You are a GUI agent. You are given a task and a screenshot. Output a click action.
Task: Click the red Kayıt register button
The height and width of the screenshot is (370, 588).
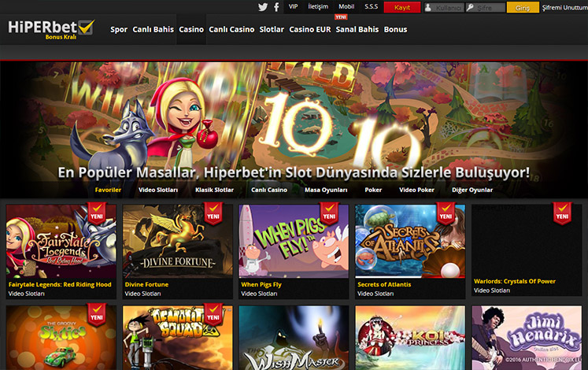pos(402,8)
